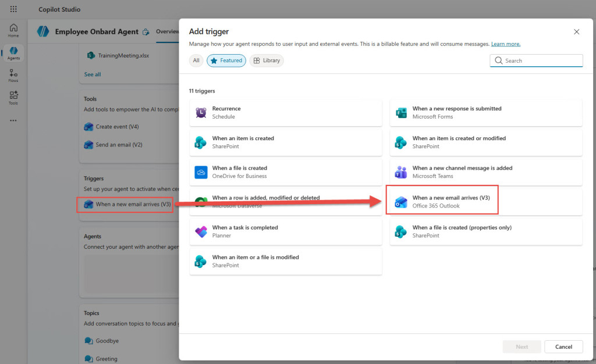Switch to the All filter
The image size is (596, 364).
point(196,60)
